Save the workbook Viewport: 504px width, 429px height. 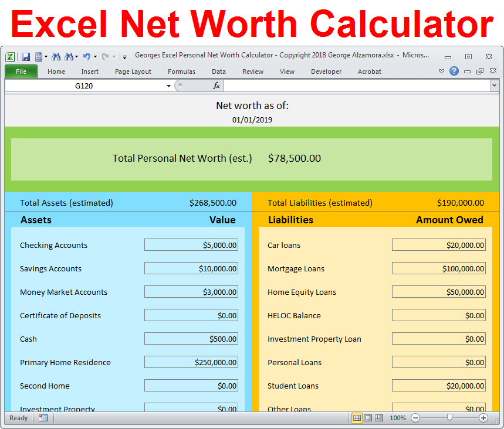[25, 56]
